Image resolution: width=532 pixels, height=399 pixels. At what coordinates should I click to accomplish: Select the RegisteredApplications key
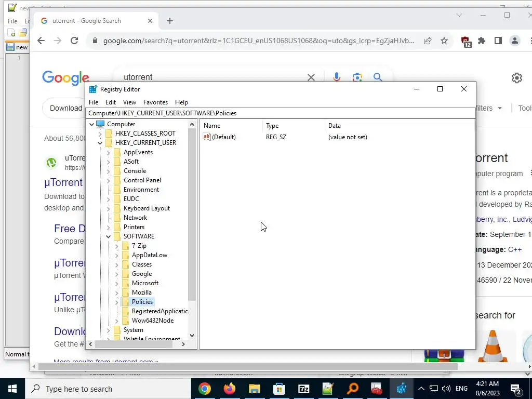click(159, 311)
